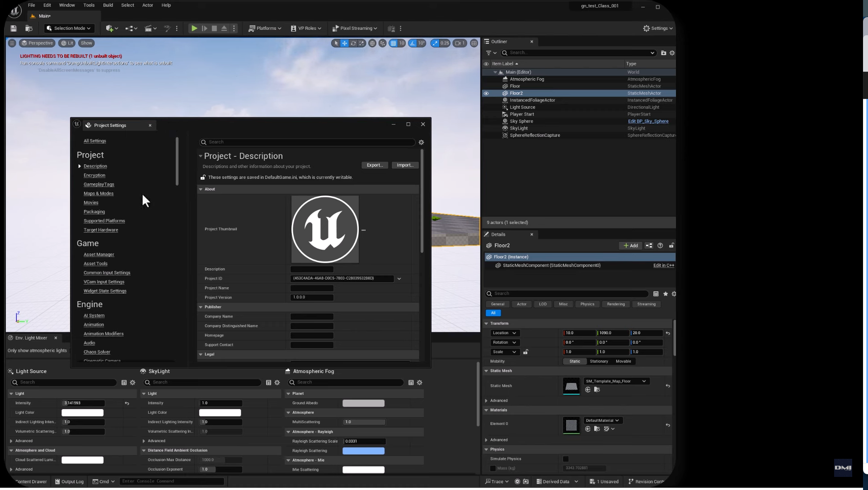The height and width of the screenshot is (490, 868).
Task: Open the Pixel Streaming dropdown
Action: click(355, 28)
